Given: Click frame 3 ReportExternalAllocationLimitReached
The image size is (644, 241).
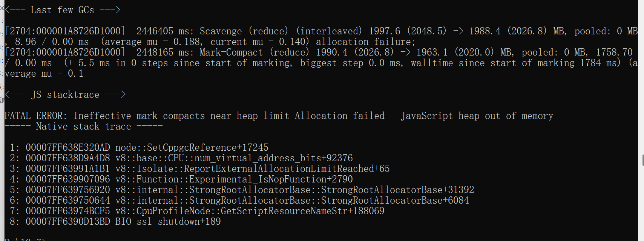Looking at the screenshot, I should (x=253, y=169).
